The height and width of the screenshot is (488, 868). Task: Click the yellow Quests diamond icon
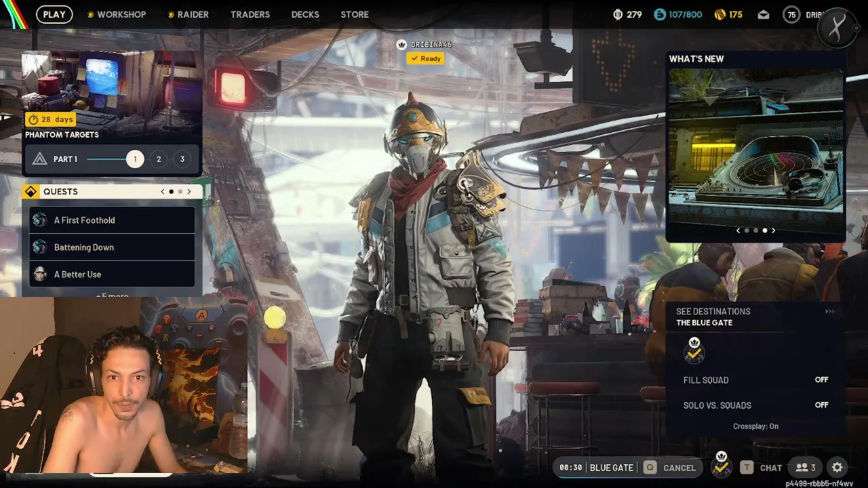(x=31, y=192)
